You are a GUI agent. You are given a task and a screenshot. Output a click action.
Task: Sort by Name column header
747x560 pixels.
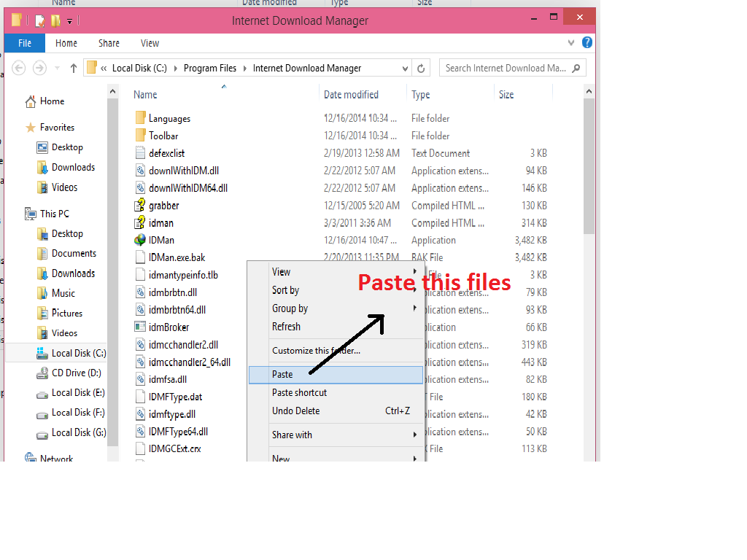[x=145, y=94]
